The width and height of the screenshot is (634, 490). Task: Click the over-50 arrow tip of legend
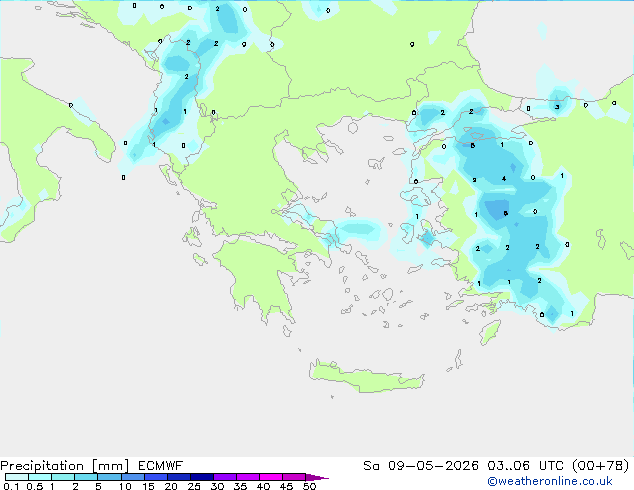317,477
